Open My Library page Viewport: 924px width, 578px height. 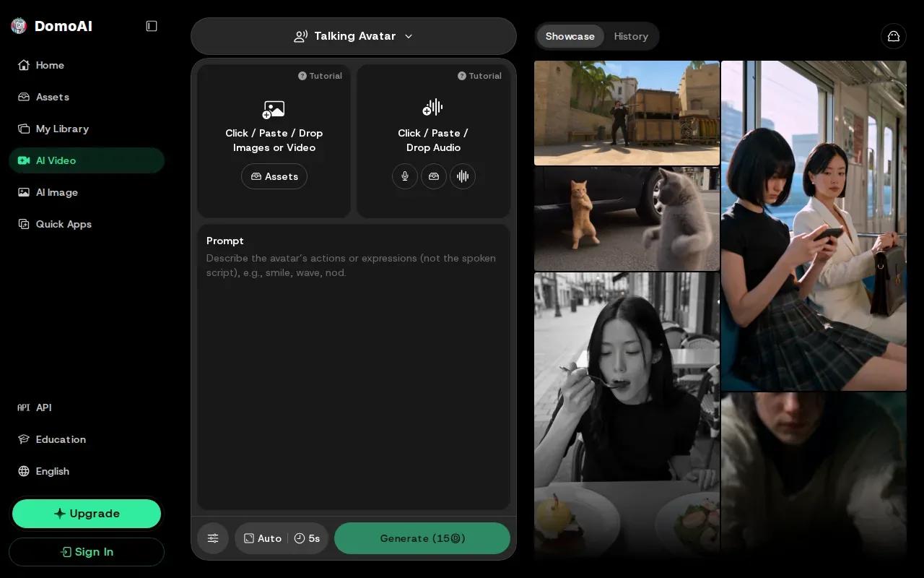click(x=87, y=129)
